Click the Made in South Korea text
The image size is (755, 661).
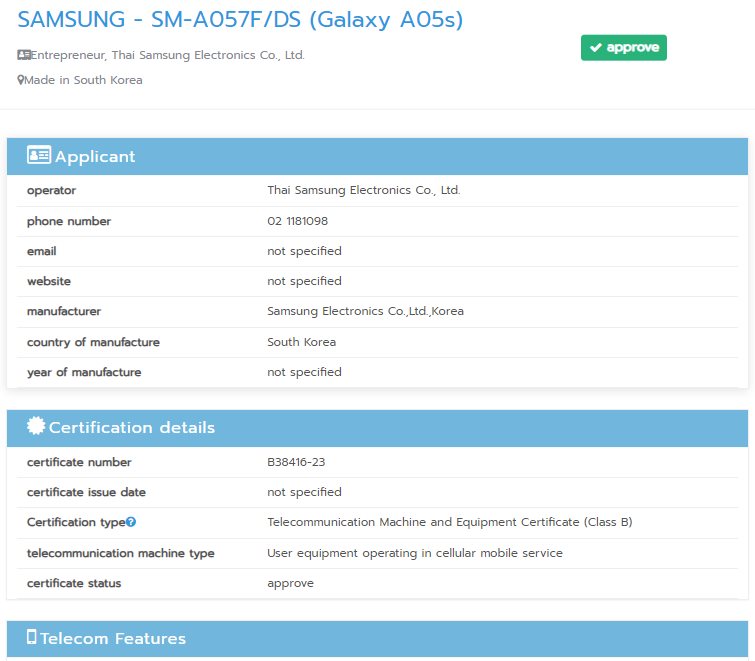84,80
